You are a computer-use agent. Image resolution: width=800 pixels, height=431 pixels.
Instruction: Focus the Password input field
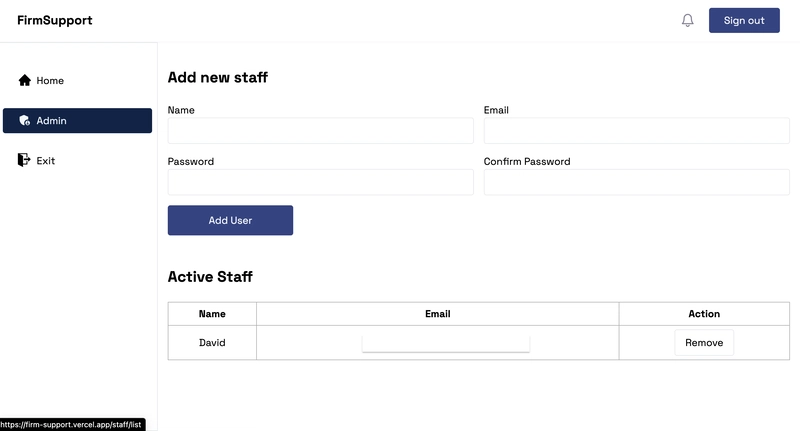pyautogui.click(x=320, y=182)
